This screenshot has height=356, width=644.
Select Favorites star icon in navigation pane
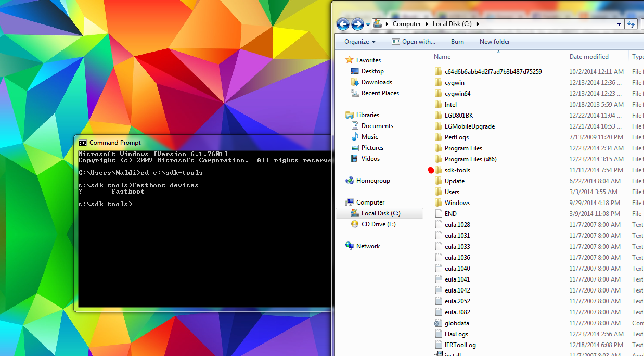tap(350, 60)
